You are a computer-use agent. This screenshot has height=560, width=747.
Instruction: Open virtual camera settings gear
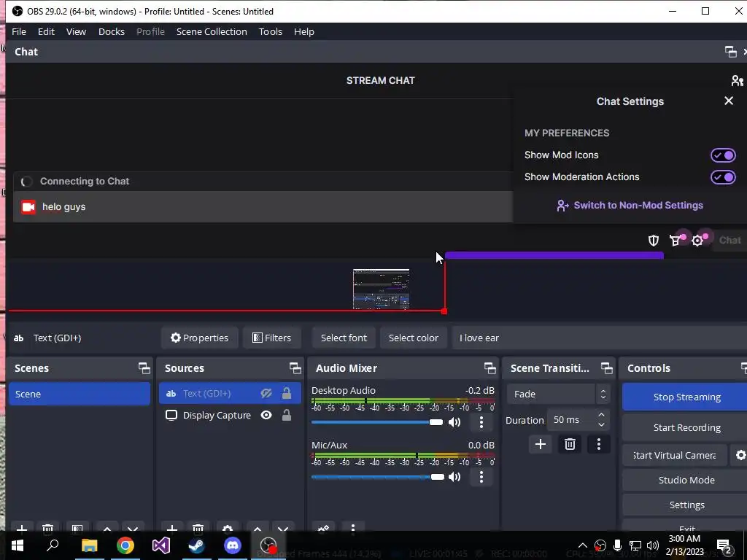tap(740, 455)
